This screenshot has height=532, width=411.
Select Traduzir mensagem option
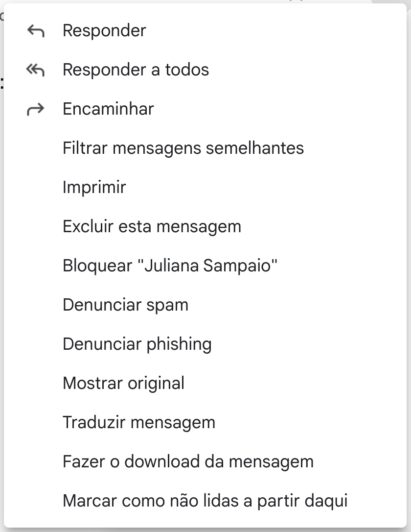(138, 422)
